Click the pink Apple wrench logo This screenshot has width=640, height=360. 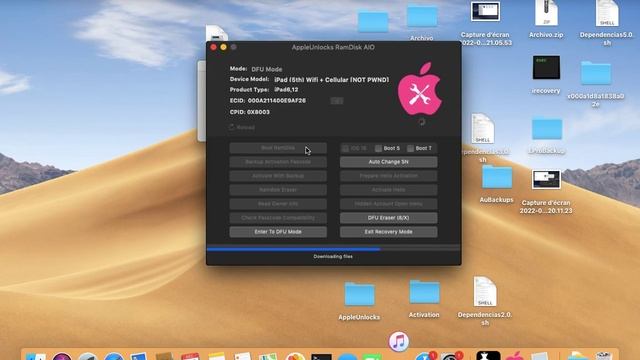(420, 89)
